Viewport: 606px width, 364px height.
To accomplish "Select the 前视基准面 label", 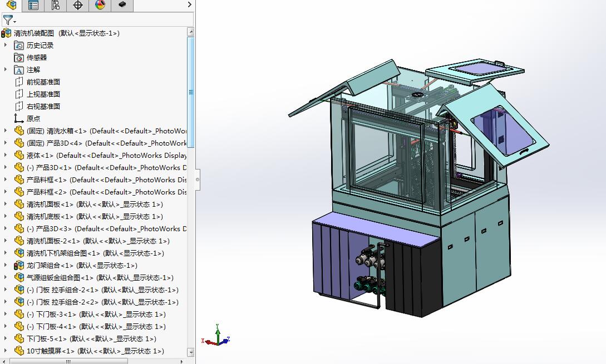I will pos(43,82).
